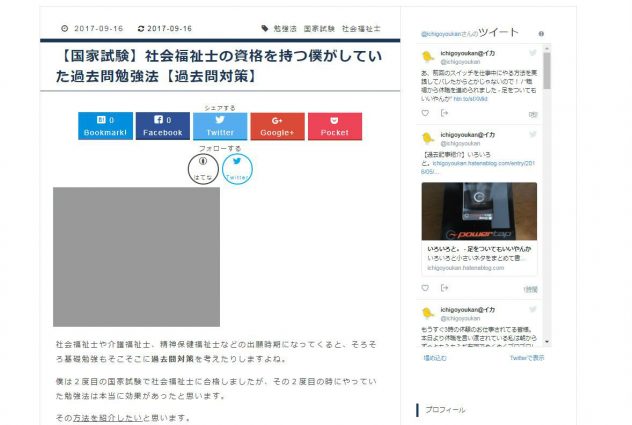Viewport: 632px width, 425px height.
Task: Open ichigoyoukan@イカ name on the third tweet
Action: pyautogui.click(x=468, y=310)
